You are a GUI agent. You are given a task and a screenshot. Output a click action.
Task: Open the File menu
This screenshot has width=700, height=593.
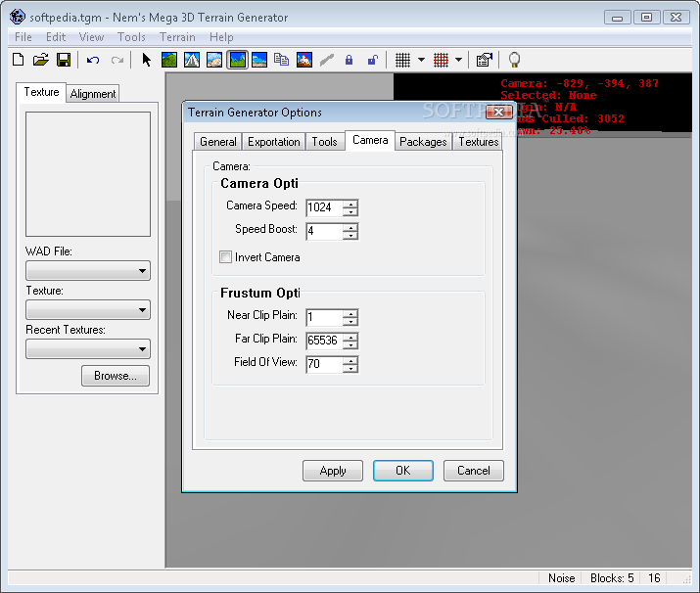click(23, 37)
